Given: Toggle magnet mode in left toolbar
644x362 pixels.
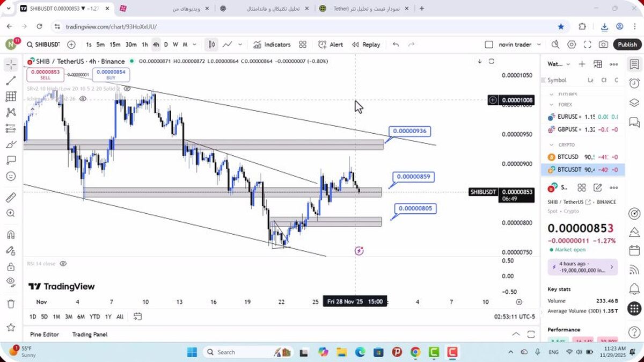Looking at the screenshot, I should click(x=11, y=235).
